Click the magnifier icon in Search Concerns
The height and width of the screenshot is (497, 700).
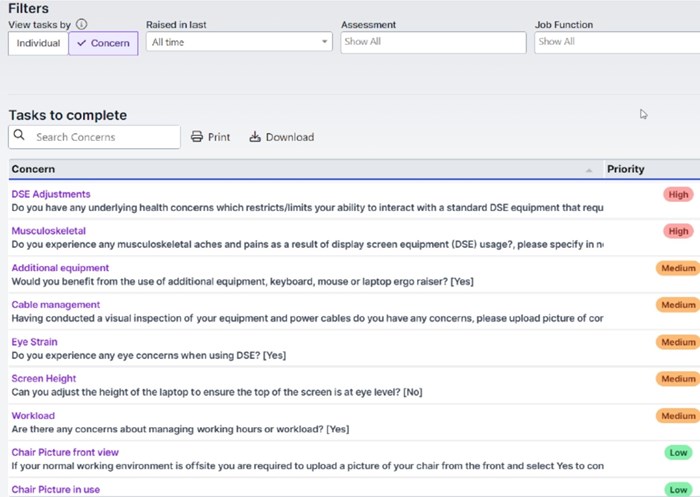click(x=19, y=134)
